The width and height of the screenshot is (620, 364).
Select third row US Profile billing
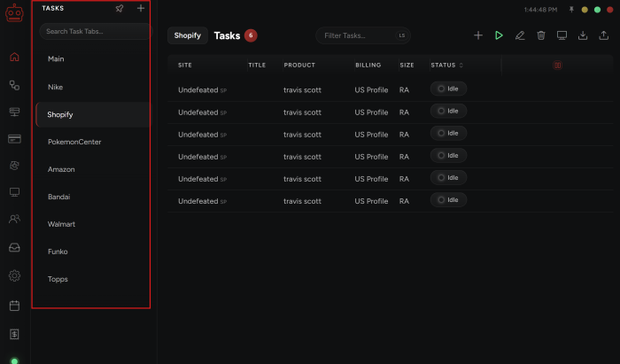(x=371, y=135)
